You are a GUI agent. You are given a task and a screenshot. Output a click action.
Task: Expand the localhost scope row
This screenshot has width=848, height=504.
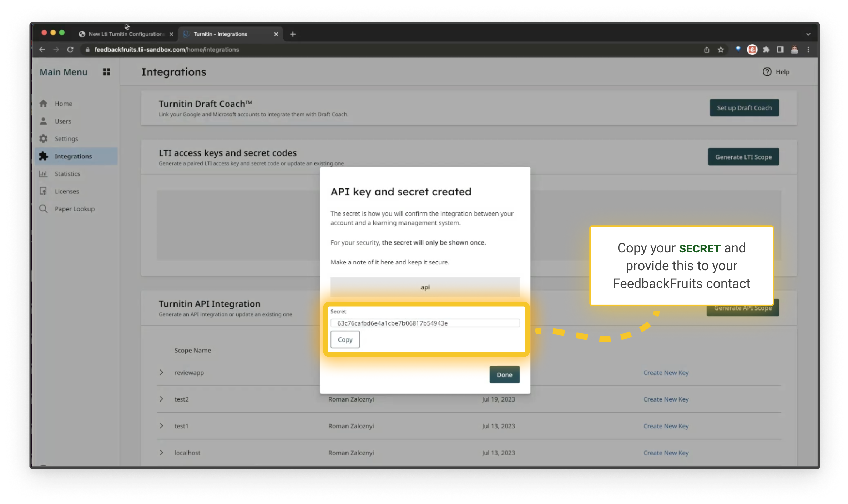click(x=161, y=453)
